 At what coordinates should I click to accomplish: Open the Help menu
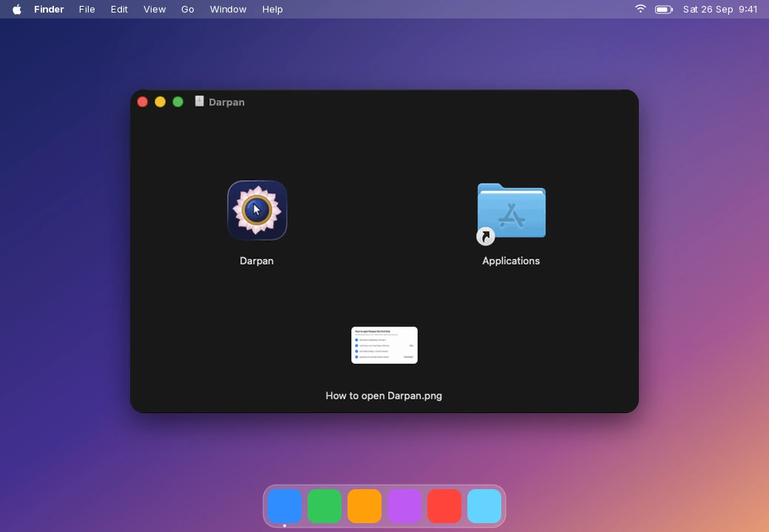pyautogui.click(x=272, y=10)
